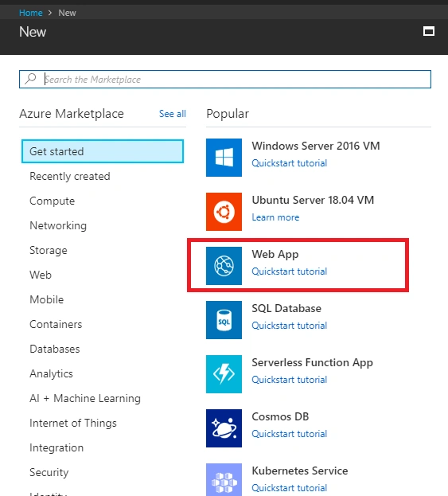
Task: Open See all Marketplace categories
Action: [x=173, y=114]
